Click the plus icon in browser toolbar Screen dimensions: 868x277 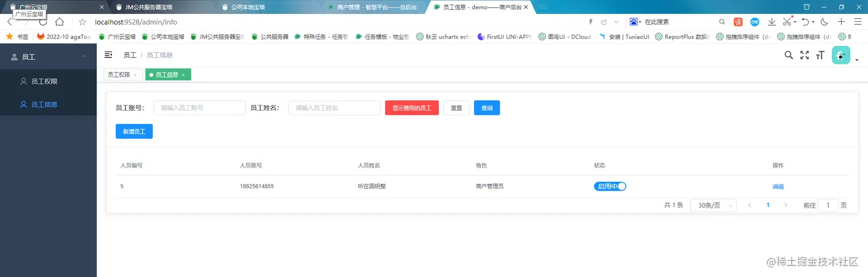point(841,22)
